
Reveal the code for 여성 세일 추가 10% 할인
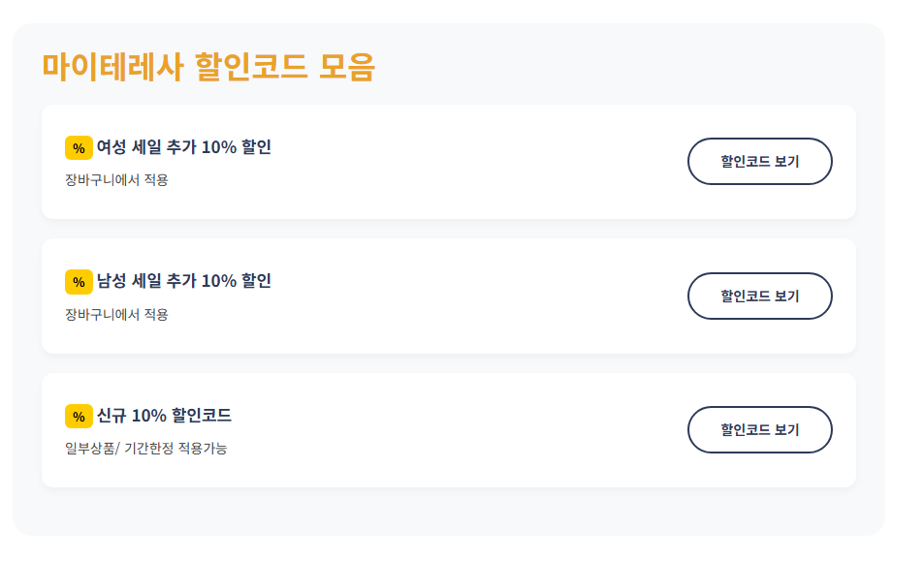point(759,162)
